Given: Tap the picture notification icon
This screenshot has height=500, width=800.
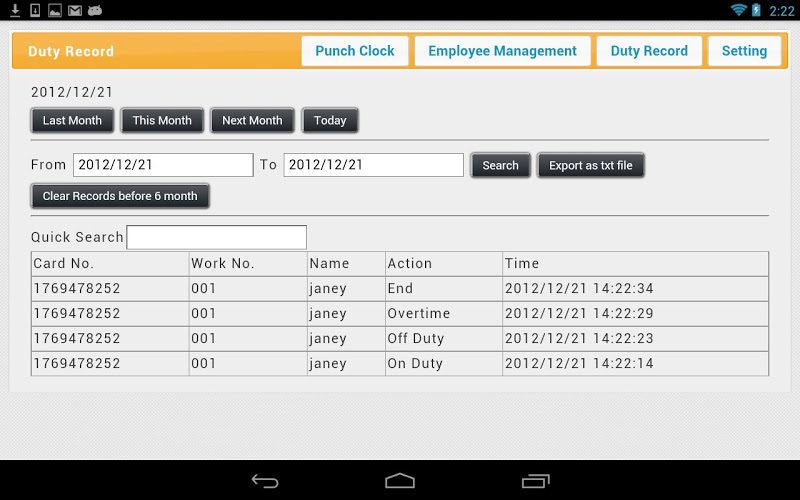Looking at the screenshot, I should click(55, 10).
